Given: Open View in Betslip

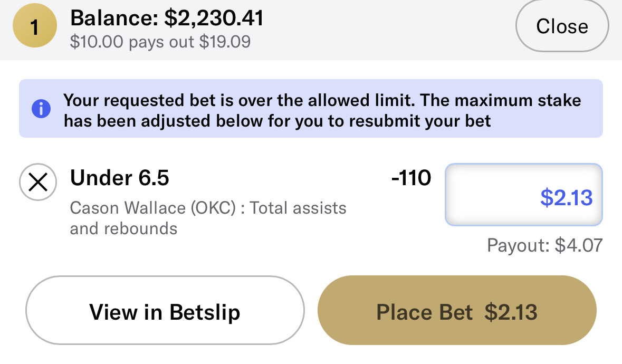Looking at the screenshot, I should [x=165, y=312].
